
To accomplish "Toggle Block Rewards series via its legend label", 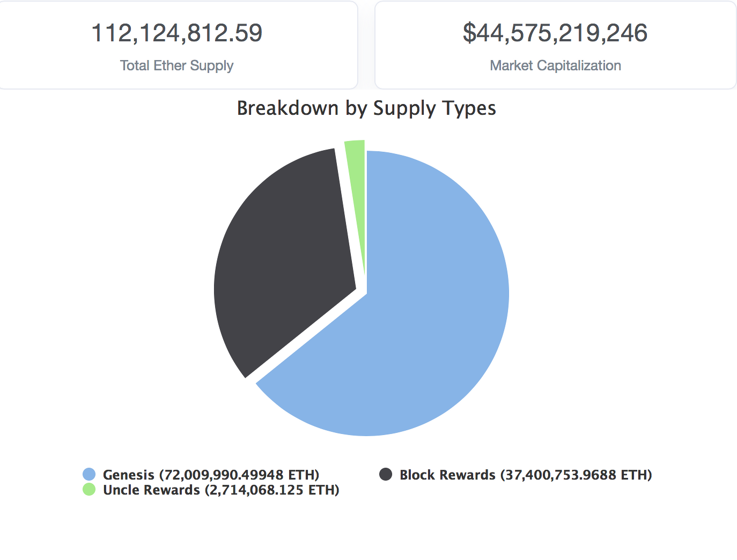I will tap(526, 475).
